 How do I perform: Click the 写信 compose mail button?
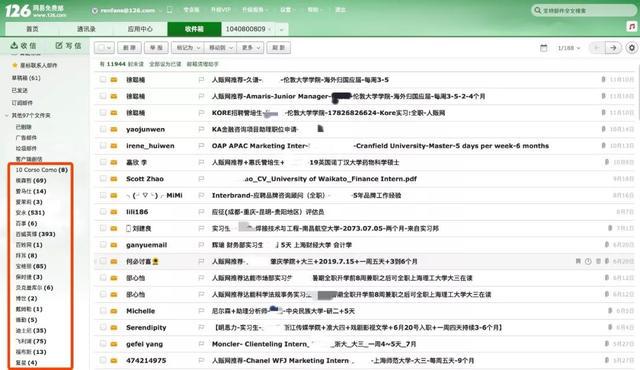[x=68, y=46]
